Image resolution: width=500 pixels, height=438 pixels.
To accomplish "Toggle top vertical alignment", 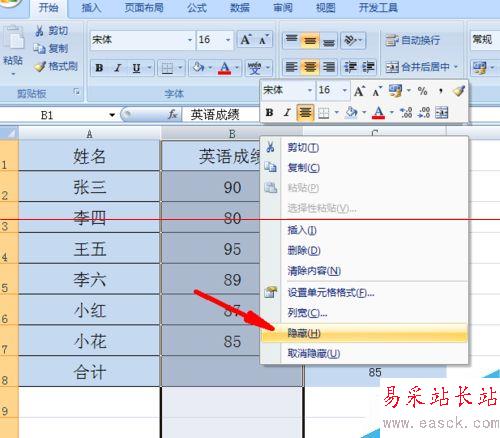I will click(x=292, y=40).
